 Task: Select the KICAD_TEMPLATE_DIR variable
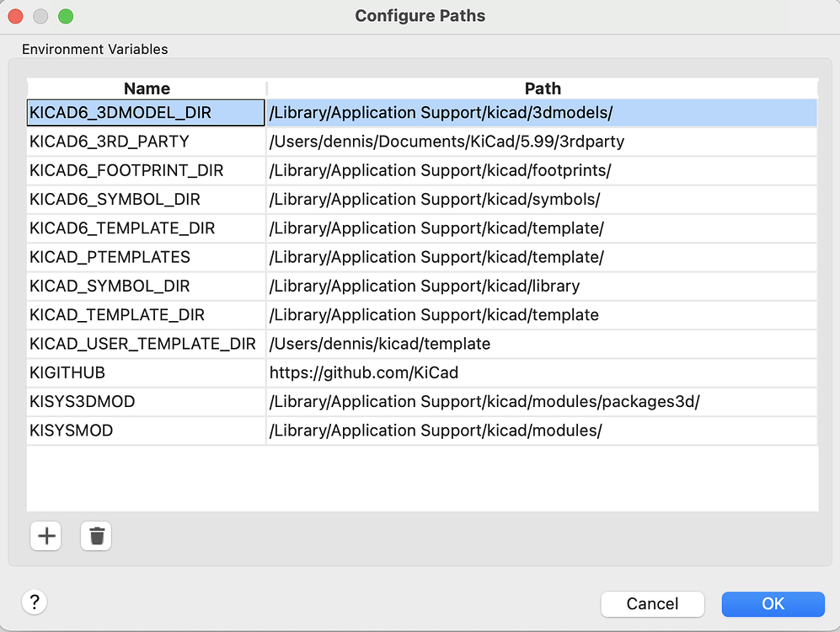pyautogui.click(x=145, y=314)
